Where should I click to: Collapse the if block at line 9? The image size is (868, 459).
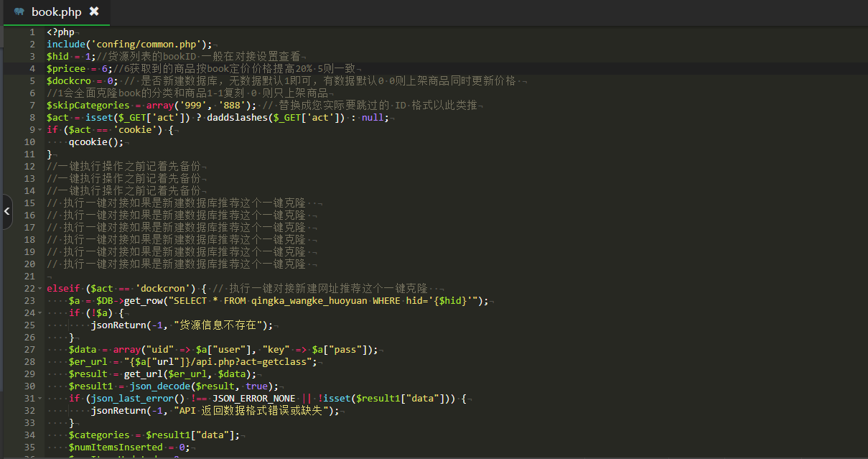click(x=39, y=129)
